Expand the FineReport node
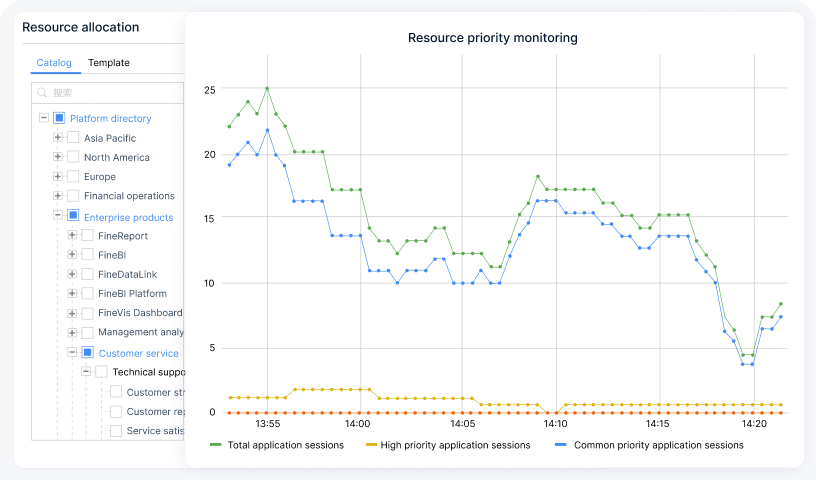The height and width of the screenshot is (480, 816). [72, 236]
